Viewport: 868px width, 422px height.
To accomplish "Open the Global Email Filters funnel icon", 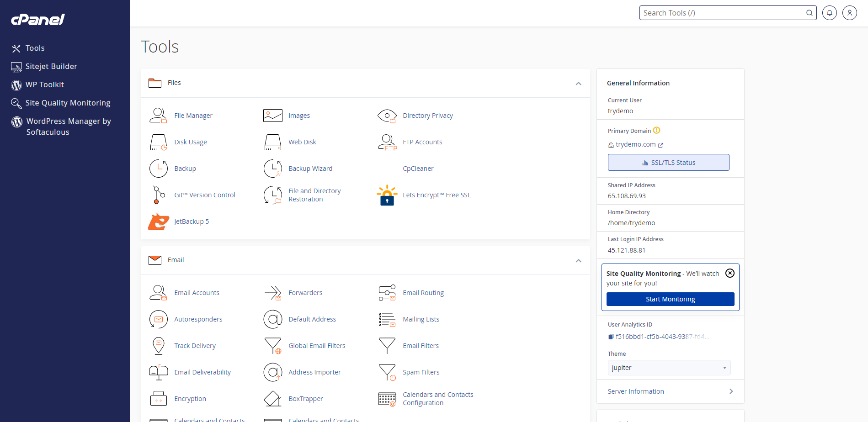I will (272, 346).
